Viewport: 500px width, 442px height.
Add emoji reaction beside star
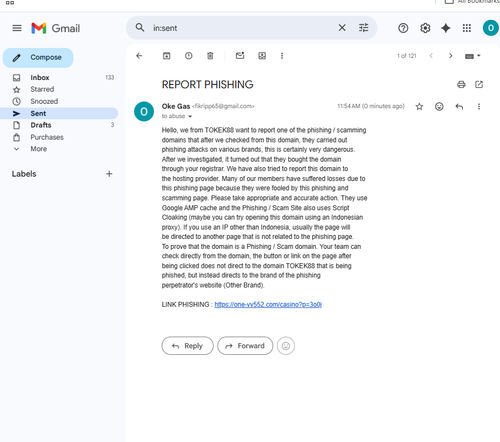(x=439, y=106)
